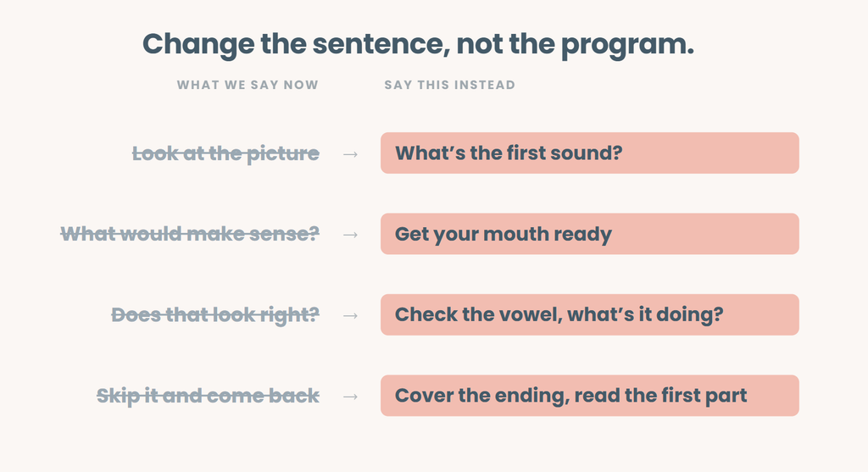Click the arrow after 'Look at the picture'
This screenshot has height=472, width=868.
tap(350, 154)
